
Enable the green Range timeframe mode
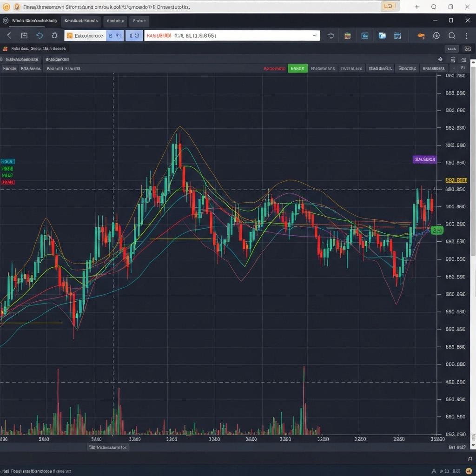(x=298, y=68)
